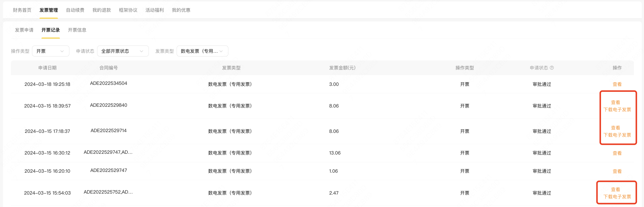The height and width of the screenshot is (207, 644).
Task: Open 我的退款 tab
Action: (102, 10)
